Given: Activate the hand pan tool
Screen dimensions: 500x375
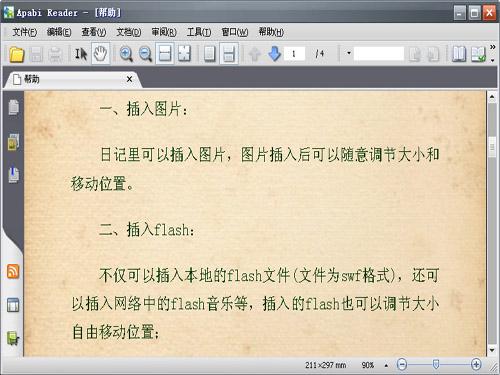Looking at the screenshot, I should pos(100,54).
